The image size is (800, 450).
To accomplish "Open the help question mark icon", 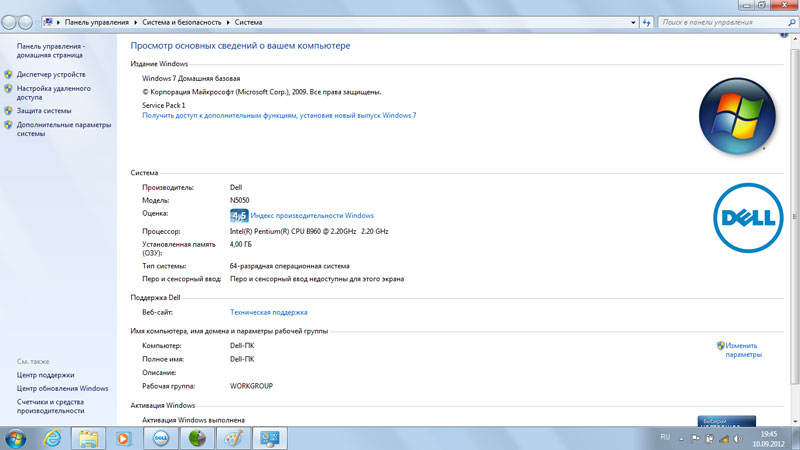I will pos(784,35).
